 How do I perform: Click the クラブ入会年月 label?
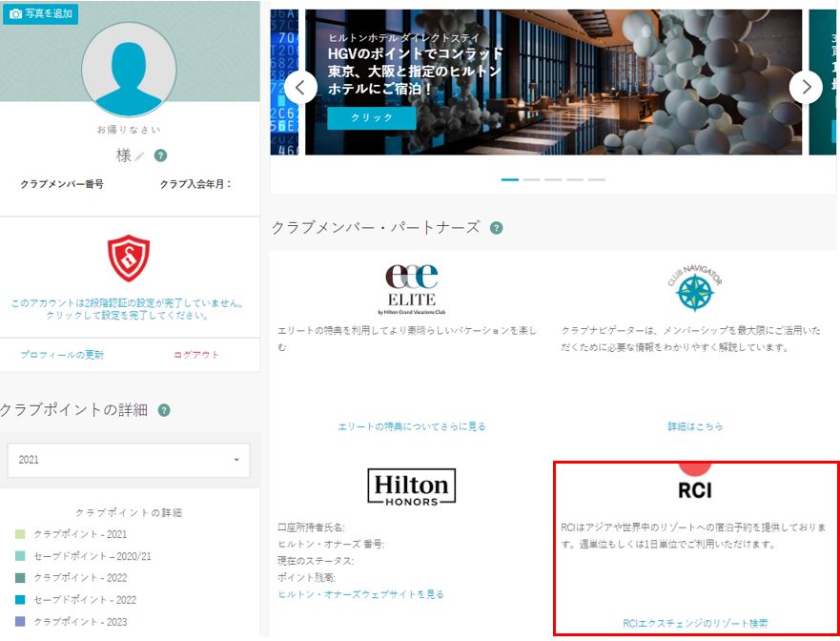click(x=195, y=184)
